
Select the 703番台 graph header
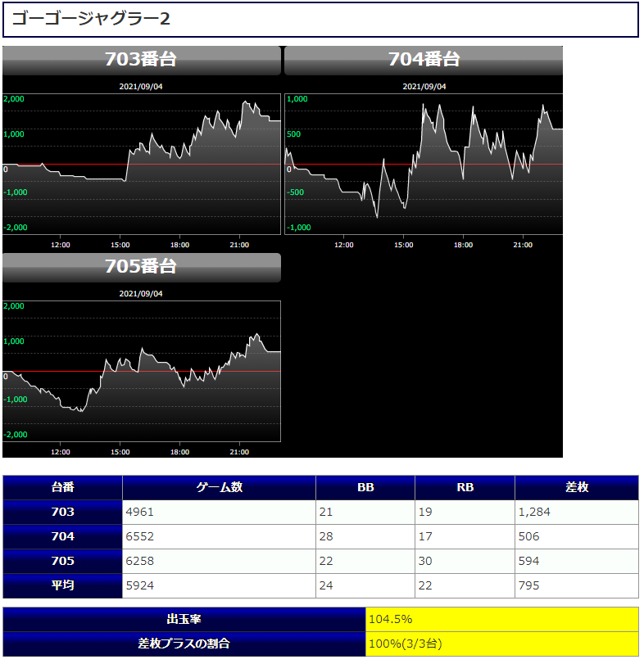[x=142, y=60]
